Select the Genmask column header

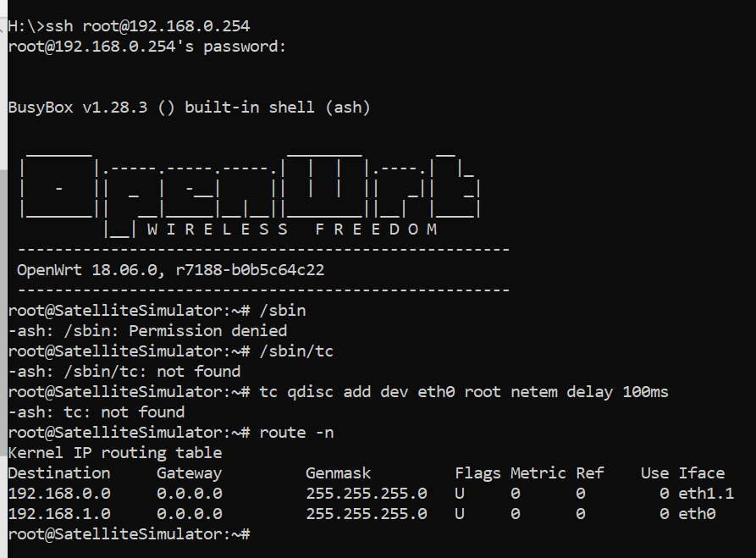[338, 473]
